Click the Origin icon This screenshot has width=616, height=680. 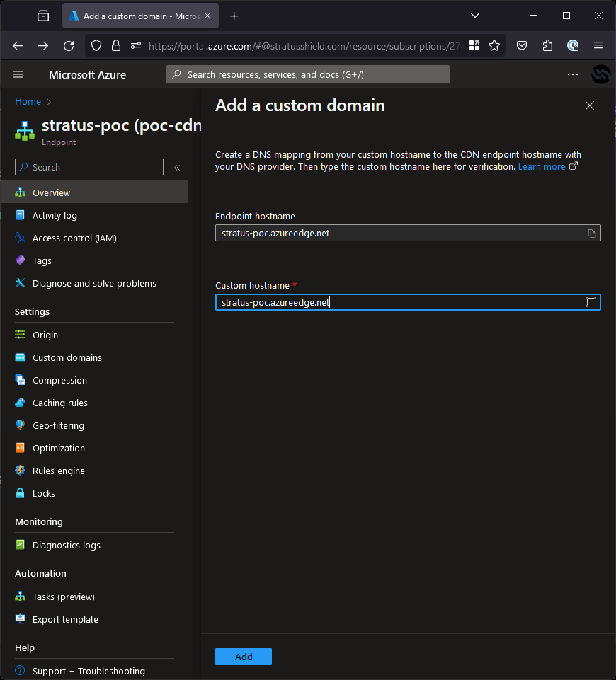[20, 335]
